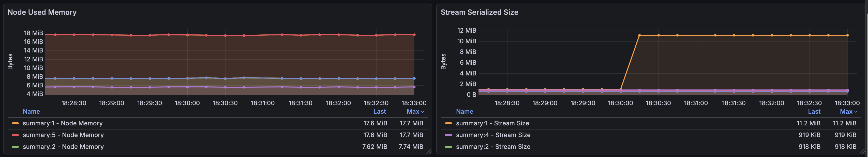Click the Stream Serialized Size panel resize handle
This screenshot has height=157, width=868.
tap(862, 152)
